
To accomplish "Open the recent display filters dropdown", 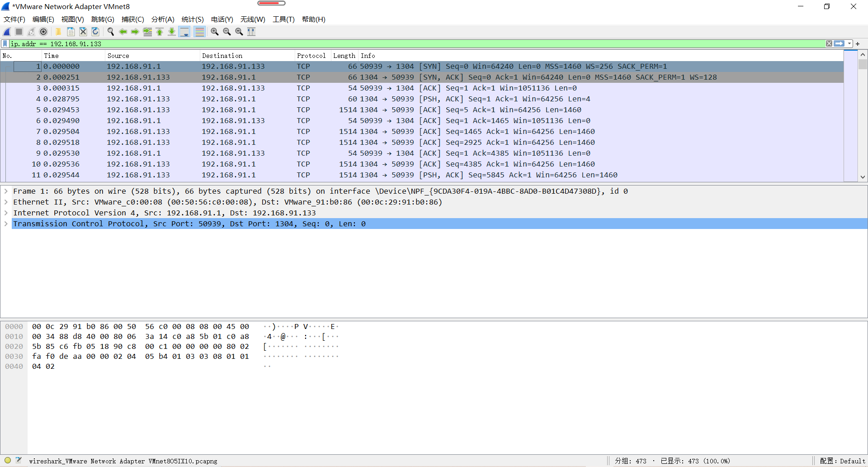I will (x=849, y=43).
